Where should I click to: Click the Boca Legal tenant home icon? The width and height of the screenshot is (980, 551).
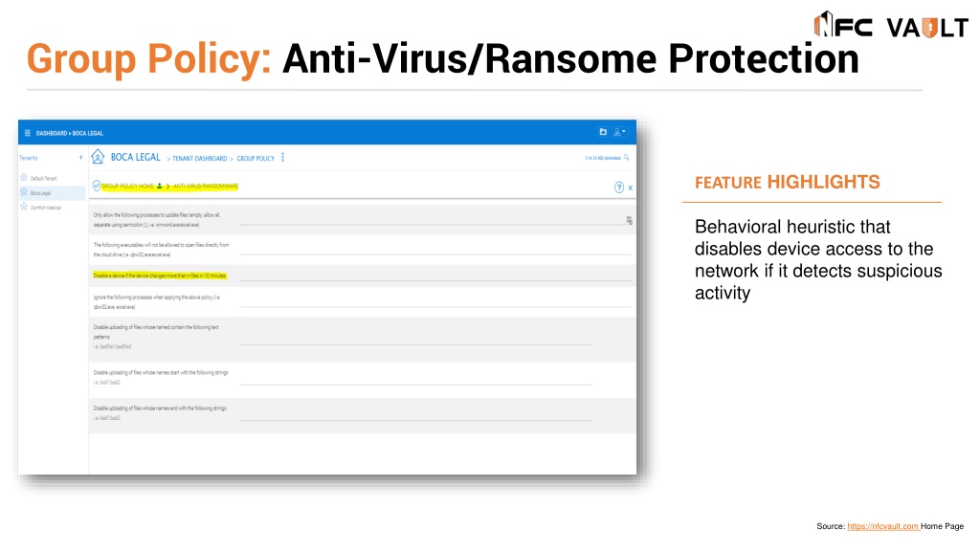(98, 157)
